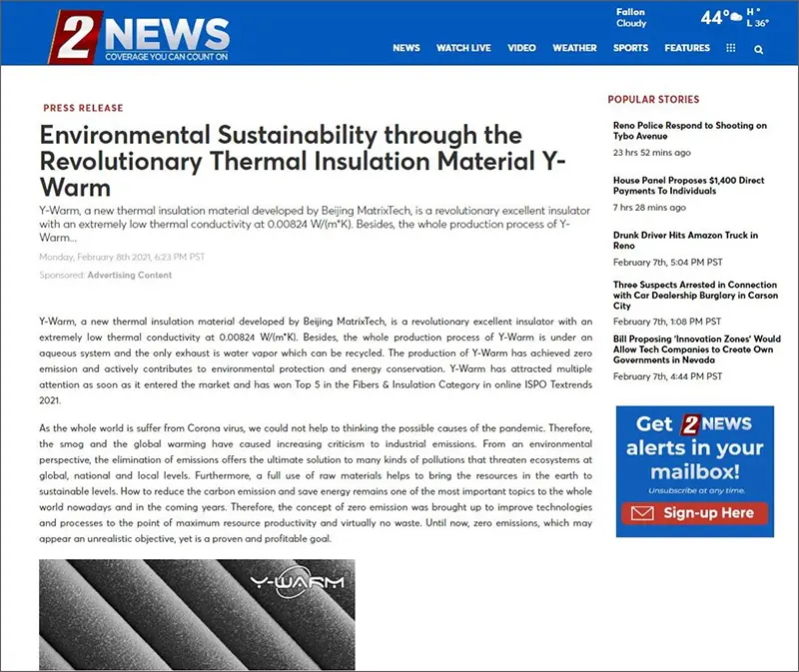The image size is (799, 672).
Task: Read the Bill Proposing 'Innovation Zones' story
Action: point(696,350)
